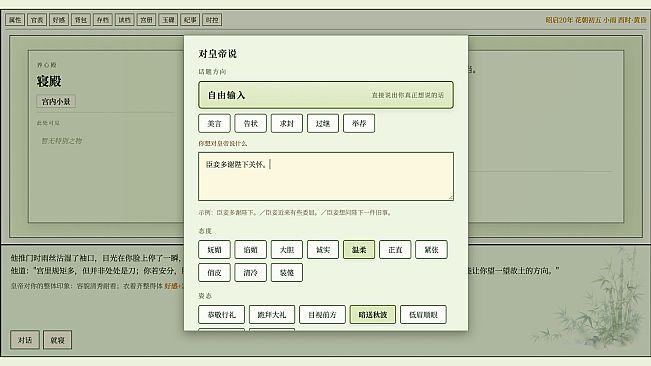
Task: Select the 清冷 attitude
Action: (250, 273)
